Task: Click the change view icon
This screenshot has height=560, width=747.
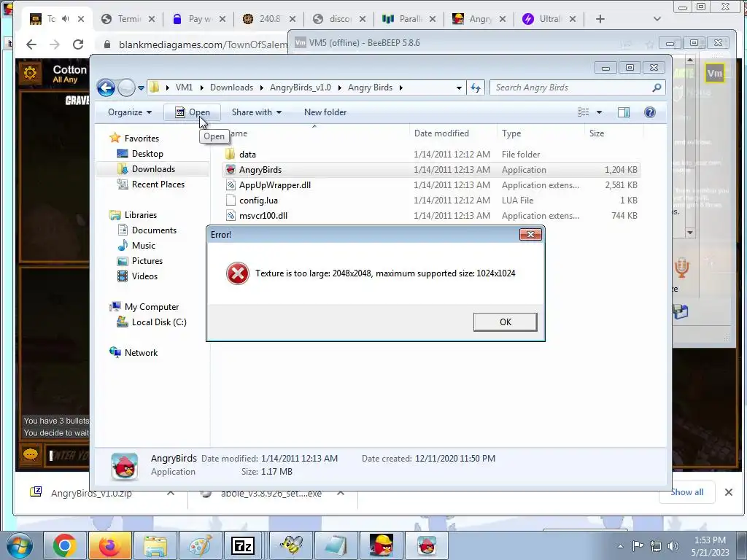Action: pyautogui.click(x=583, y=112)
